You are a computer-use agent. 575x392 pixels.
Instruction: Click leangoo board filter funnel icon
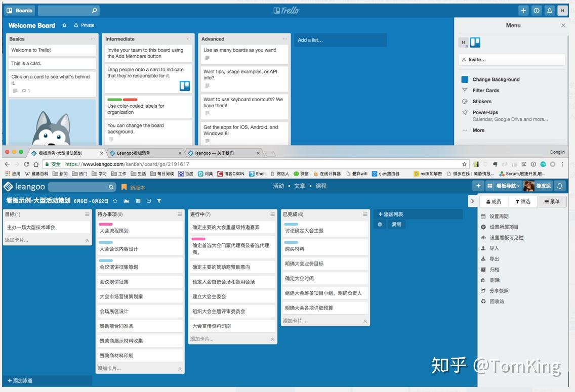159,201
